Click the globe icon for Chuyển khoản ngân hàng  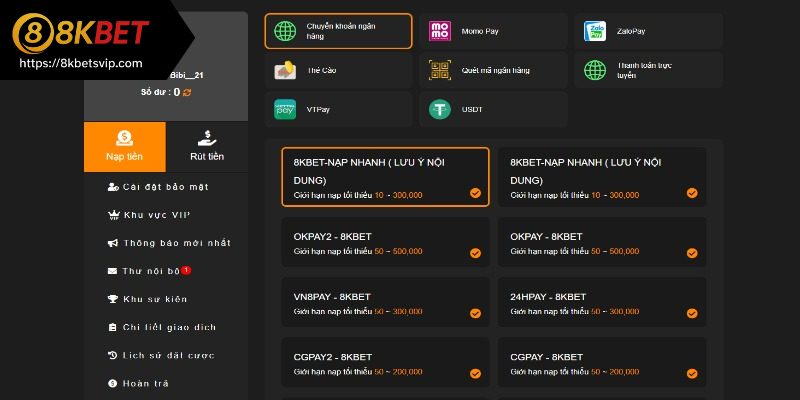pos(285,31)
